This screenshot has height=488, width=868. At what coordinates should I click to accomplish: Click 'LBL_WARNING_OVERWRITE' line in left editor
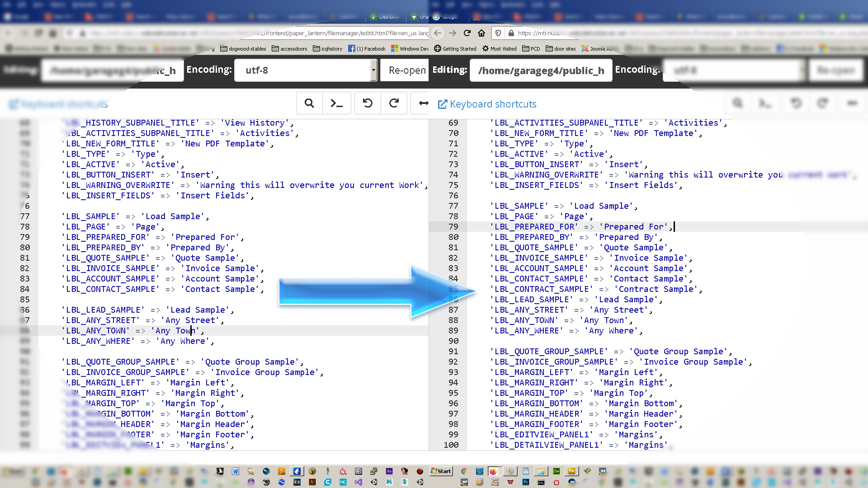pos(244,185)
